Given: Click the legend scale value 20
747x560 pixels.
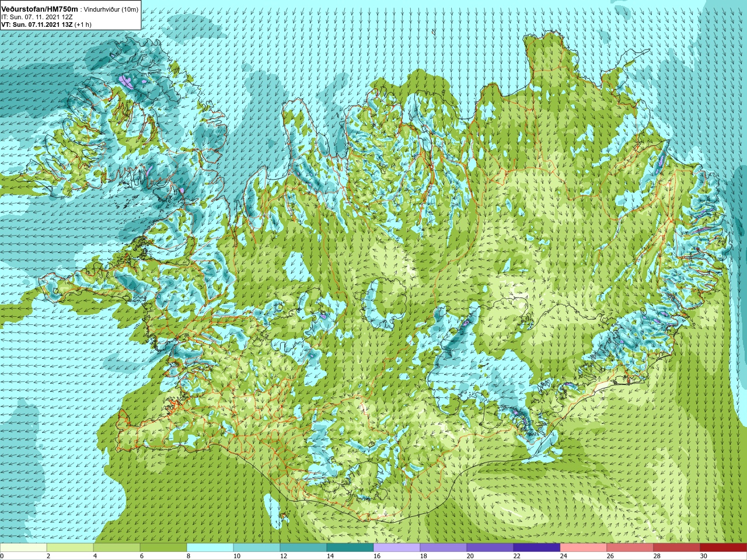Looking at the screenshot, I should pos(470,556).
